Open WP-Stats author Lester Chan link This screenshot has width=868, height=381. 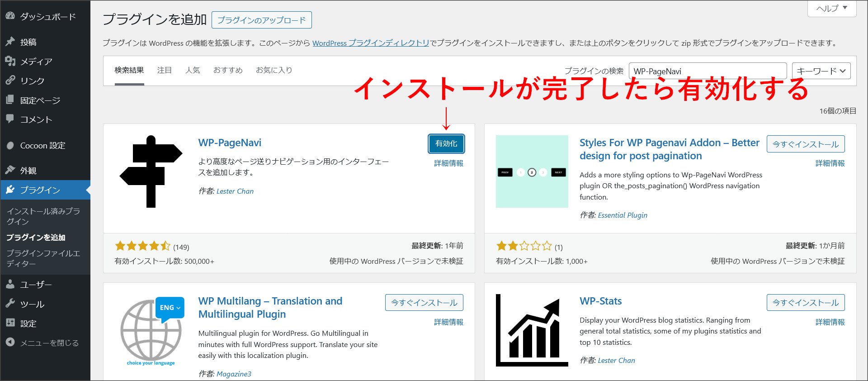(616, 360)
